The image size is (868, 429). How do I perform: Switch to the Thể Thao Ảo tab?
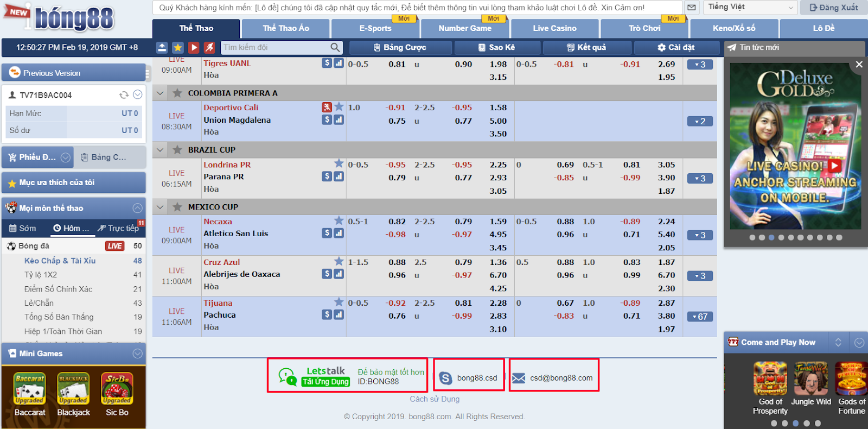(x=286, y=28)
